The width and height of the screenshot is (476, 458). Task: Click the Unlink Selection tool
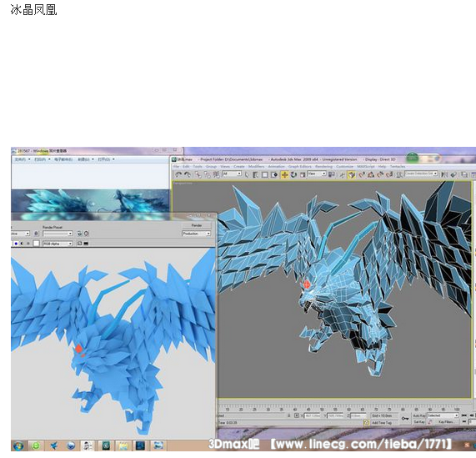pyautogui.click(x=207, y=174)
